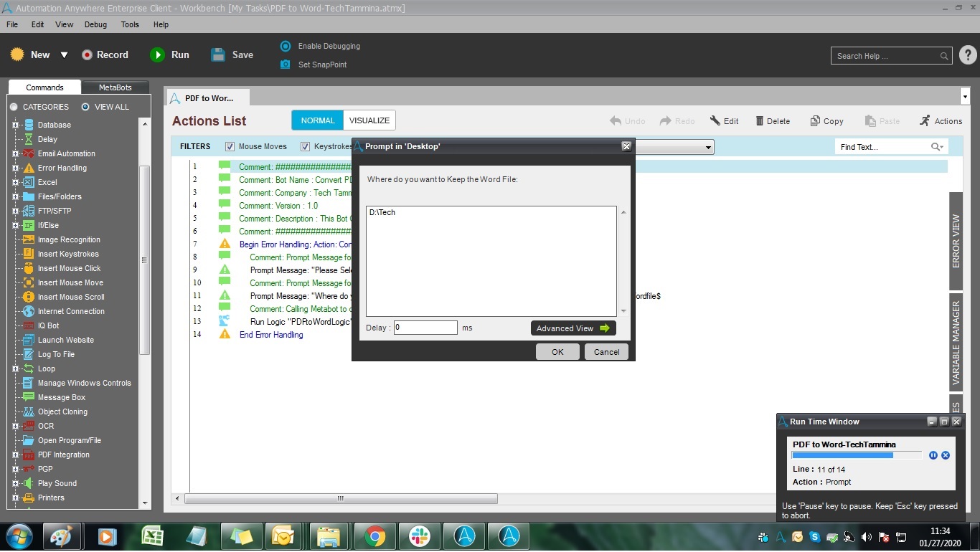Open the dropdown arrow next to New
Screen dimensions: 980x552
(64, 55)
